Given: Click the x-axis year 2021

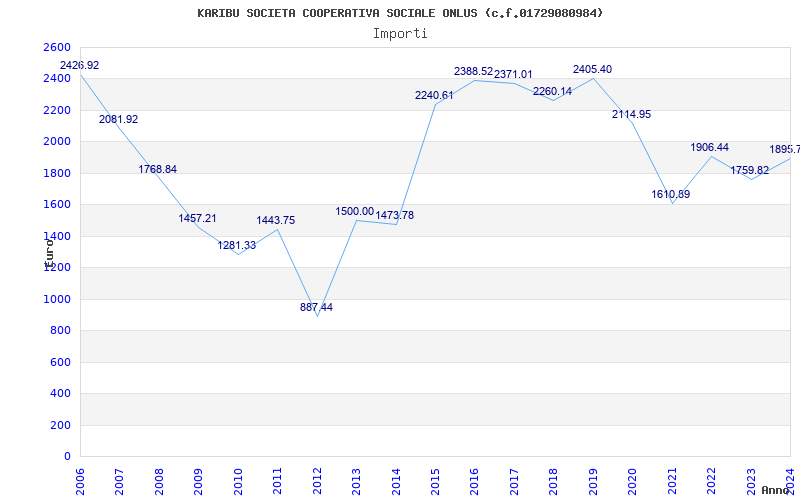Looking at the screenshot, I should tap(672, 481).
